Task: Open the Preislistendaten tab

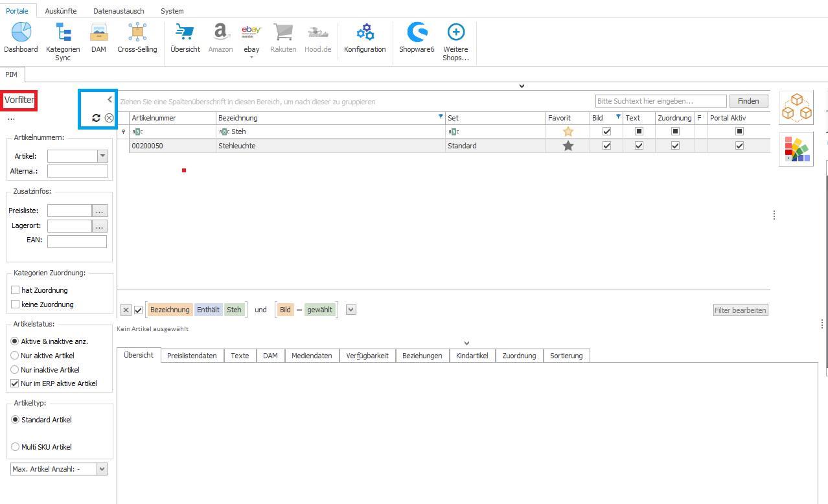Action: [x=192, y=356]
